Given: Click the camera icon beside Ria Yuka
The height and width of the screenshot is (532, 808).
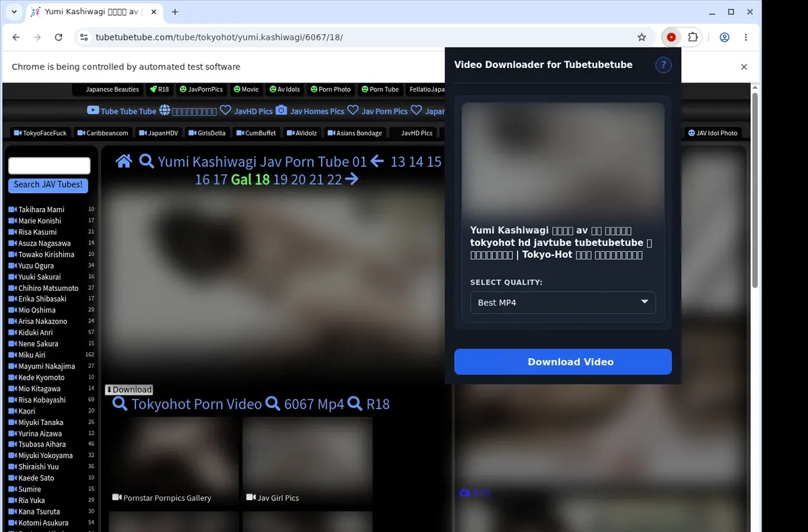Looking at the screenshot, I should (x=12, y=500).
